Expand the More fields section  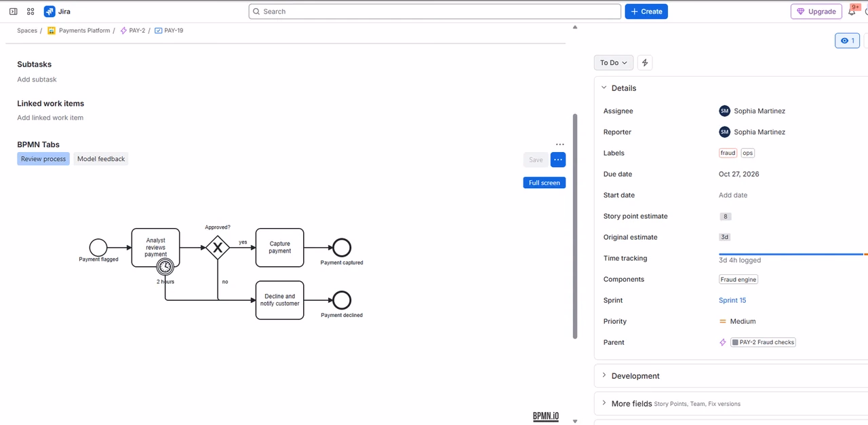tap(604, 403)
